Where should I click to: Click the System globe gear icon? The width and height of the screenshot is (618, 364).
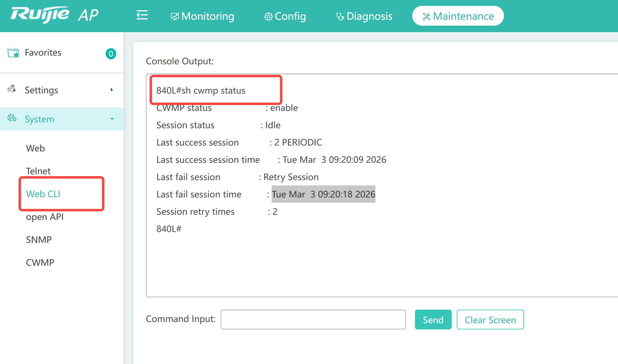(x=12, y=118)
